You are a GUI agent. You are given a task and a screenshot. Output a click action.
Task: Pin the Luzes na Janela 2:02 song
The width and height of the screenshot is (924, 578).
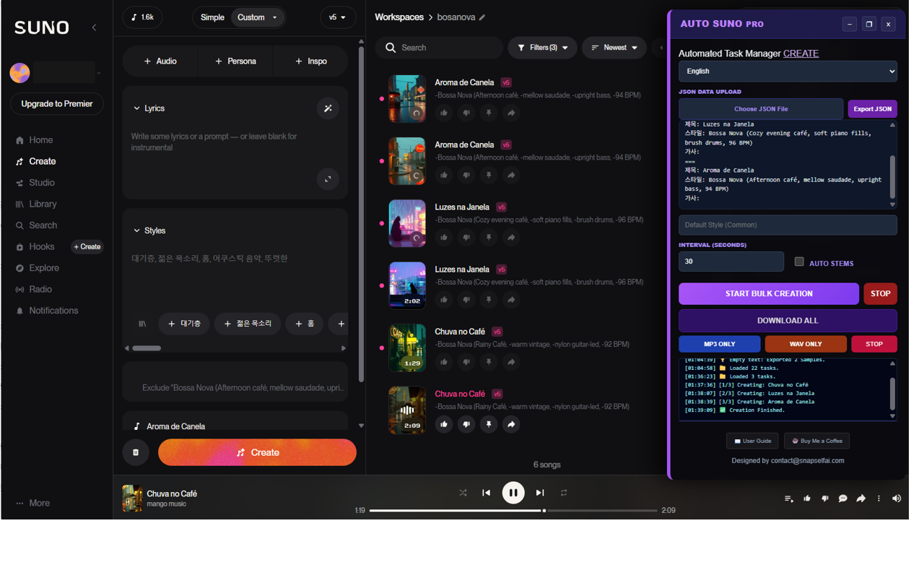click(x=489, y=300)
